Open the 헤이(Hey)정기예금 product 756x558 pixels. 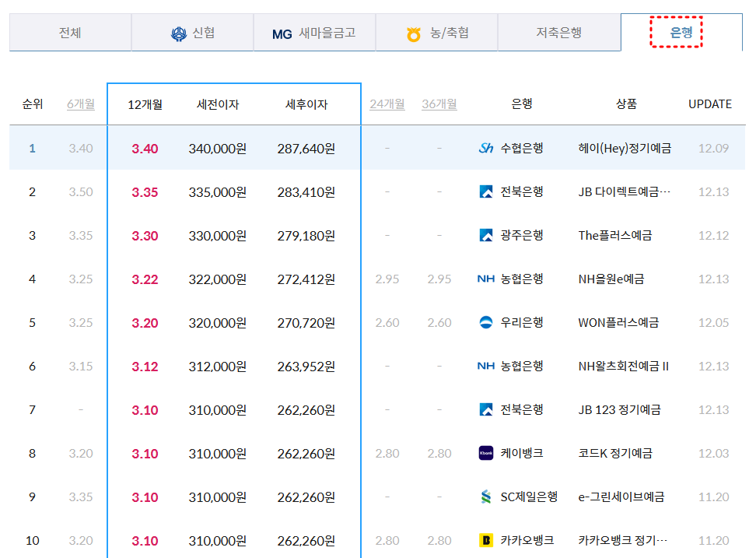pyautogui.click(x=625, y=148)
